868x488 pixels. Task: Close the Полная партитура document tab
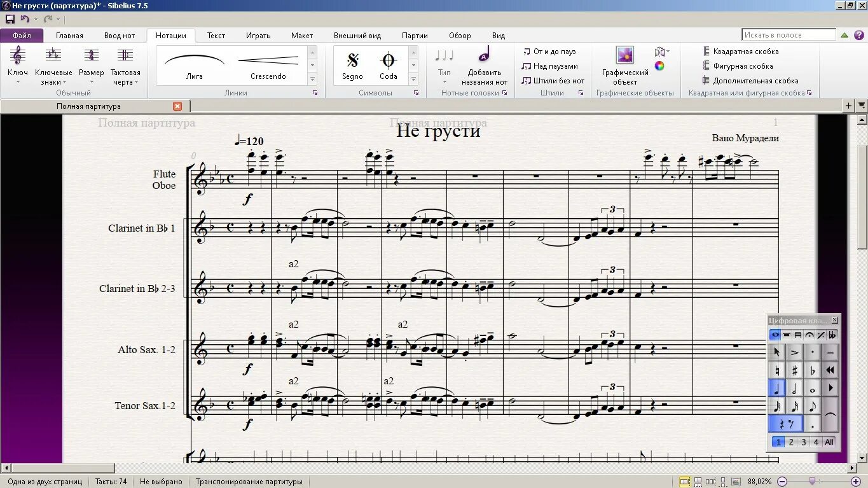coord(177,106)
